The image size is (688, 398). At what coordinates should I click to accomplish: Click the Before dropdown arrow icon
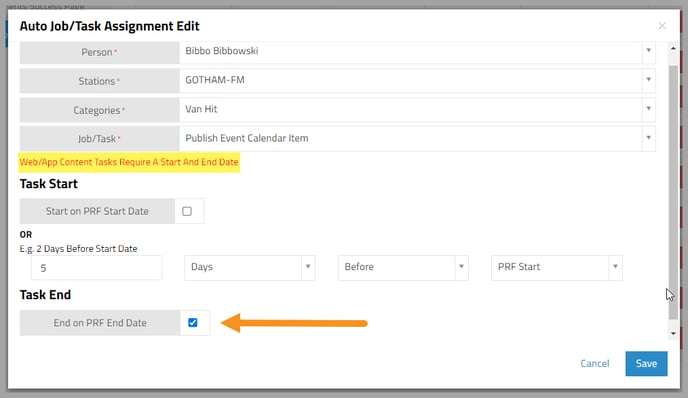pos(461,266)
